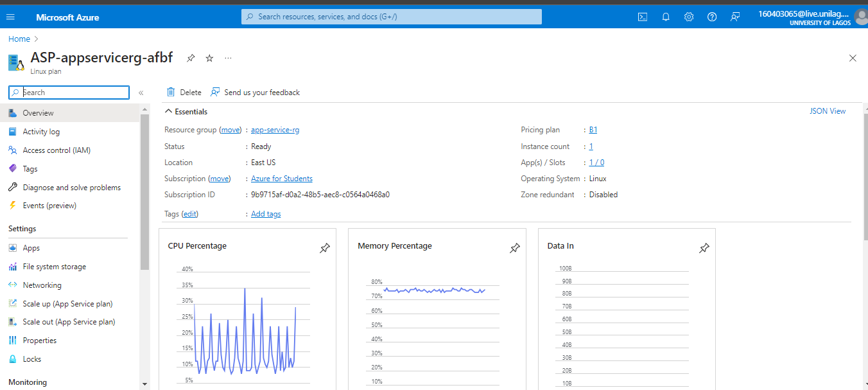Open the notifications bell
Image resolution: width=868 pixels, height=390 pixels.
666,17
